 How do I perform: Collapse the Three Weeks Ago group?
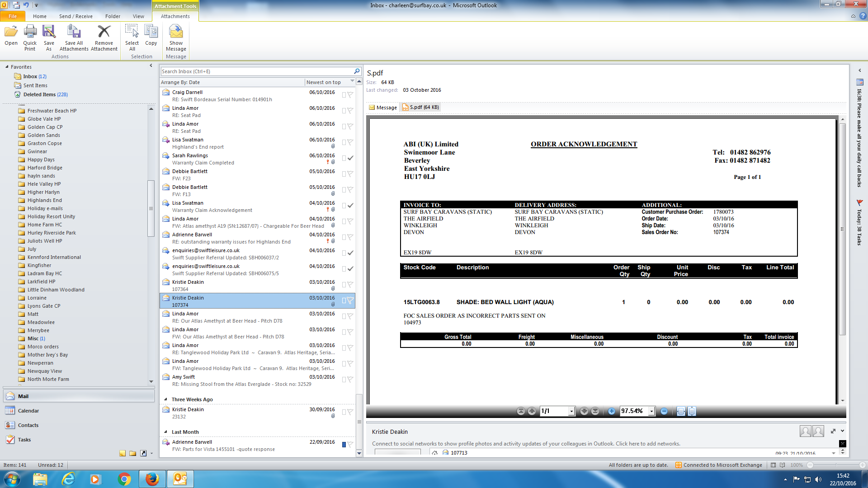point(165,399)
